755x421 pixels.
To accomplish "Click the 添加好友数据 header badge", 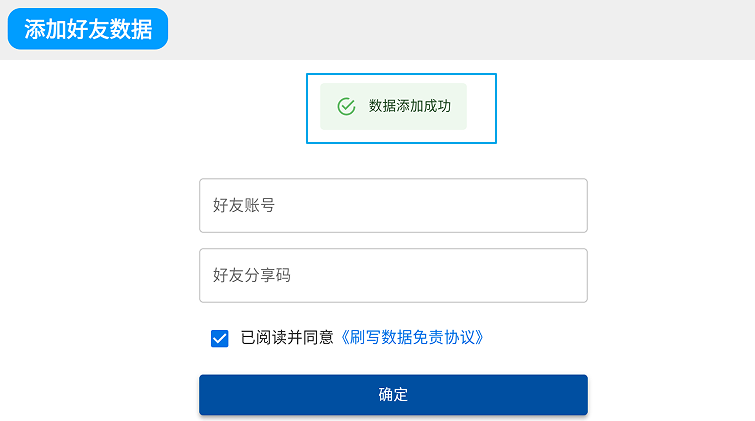I will [x=88, y=29].
